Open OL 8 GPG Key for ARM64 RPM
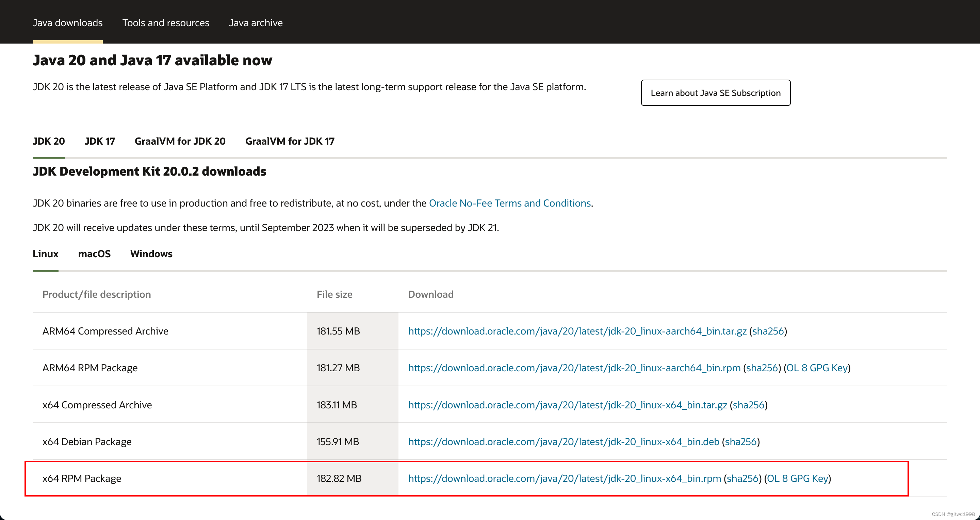Viewport: 980px width, 520px height. pos(817,368)
